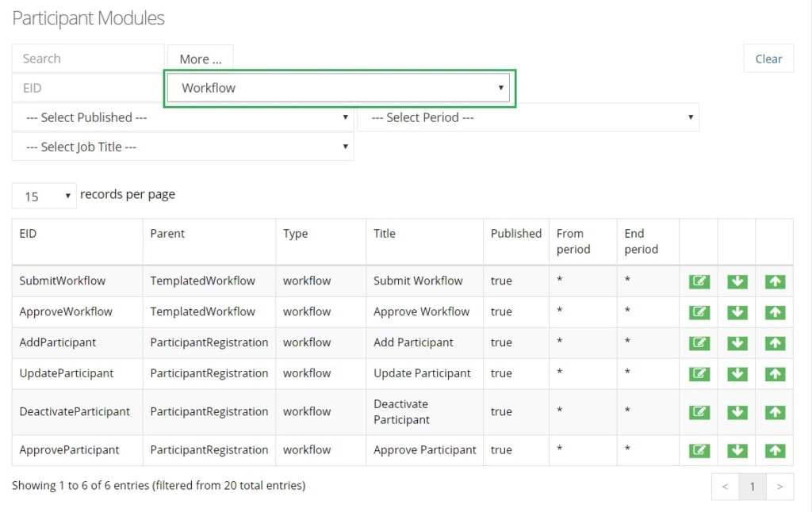The image size is (812, 512).
Task: Edit the AddParticipant module
Action: coord(699,342)
